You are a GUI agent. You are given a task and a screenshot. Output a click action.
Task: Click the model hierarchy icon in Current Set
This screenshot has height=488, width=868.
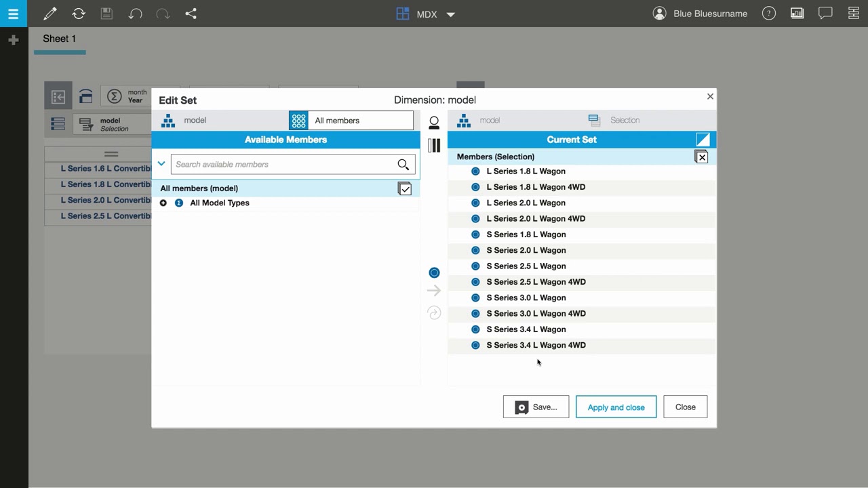coord(464,121)
